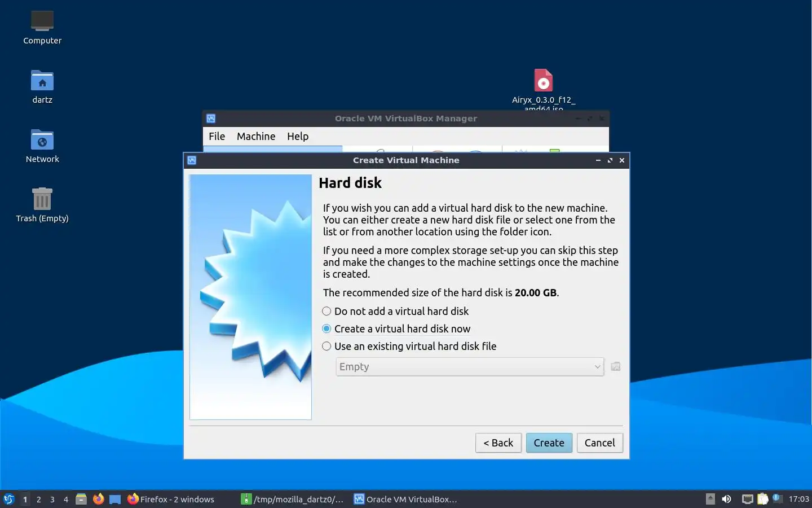This screenshot has height=508, width=812.
Task: Open the network connection tray icon
Action: (x=747, y=499)
